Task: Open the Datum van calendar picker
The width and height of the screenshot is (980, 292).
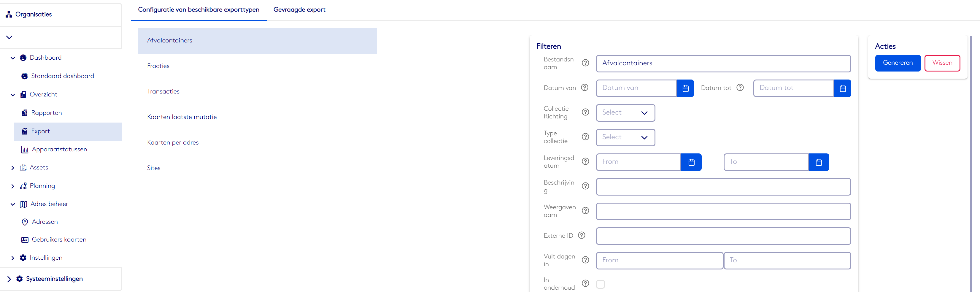Action: pyautogui.click(x=685, y=88)
